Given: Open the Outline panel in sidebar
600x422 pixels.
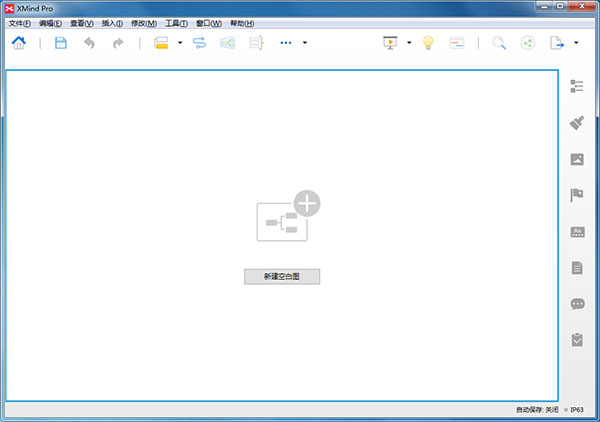Looking at the screenshot, I should 577,87.
